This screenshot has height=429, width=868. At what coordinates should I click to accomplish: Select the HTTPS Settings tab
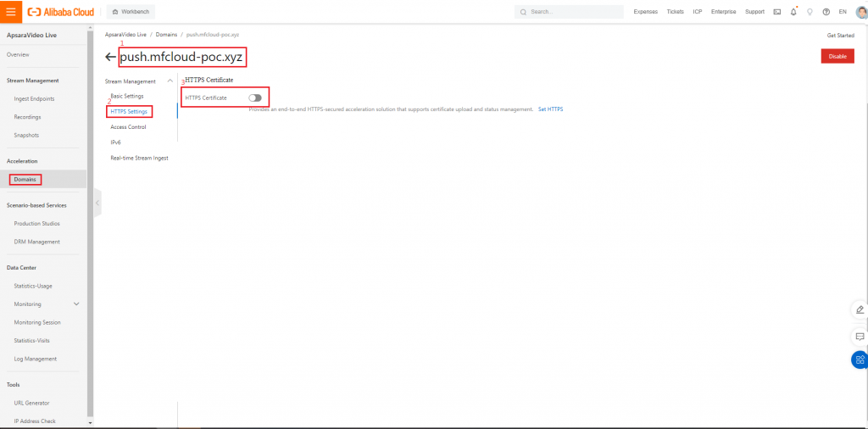(x=129, y=112)
